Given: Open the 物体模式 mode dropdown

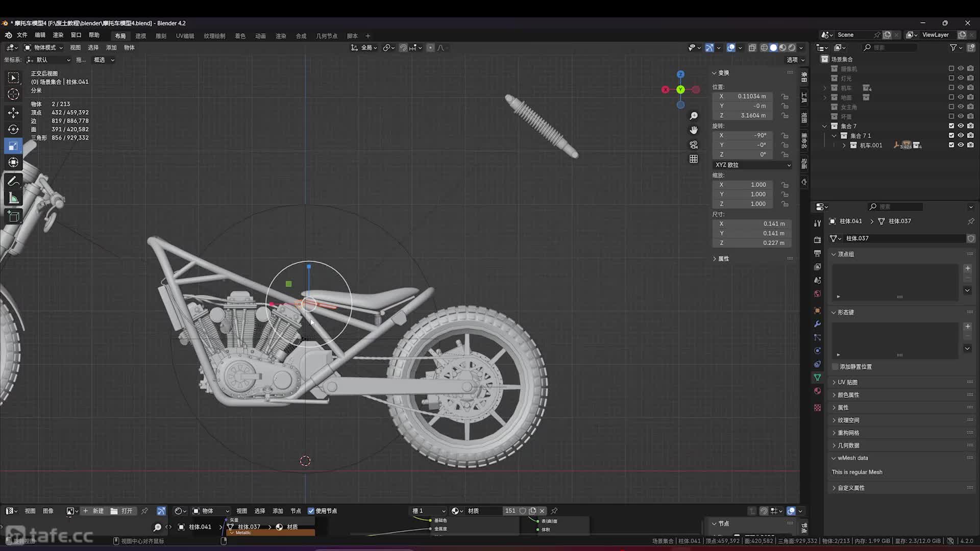Looking at the screenshot, I should [44, 47].
